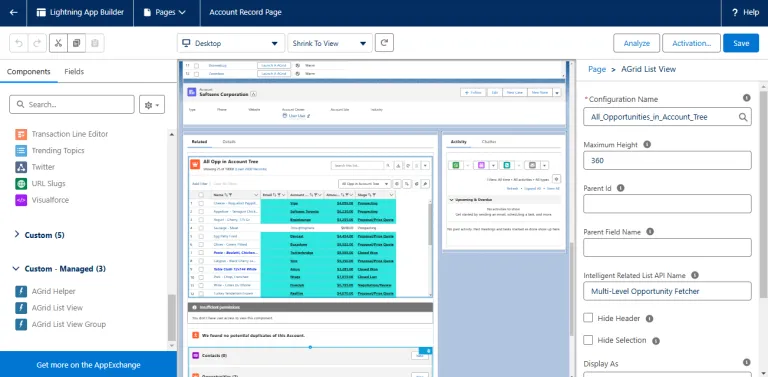Open the component settings gear menu
This screenshot has height=377, width=768.
152,105
